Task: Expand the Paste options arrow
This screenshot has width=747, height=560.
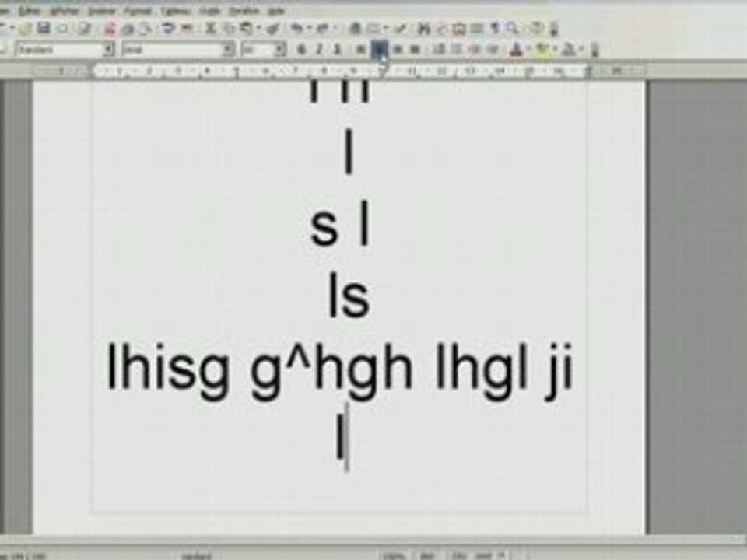Action: [258, 29]
